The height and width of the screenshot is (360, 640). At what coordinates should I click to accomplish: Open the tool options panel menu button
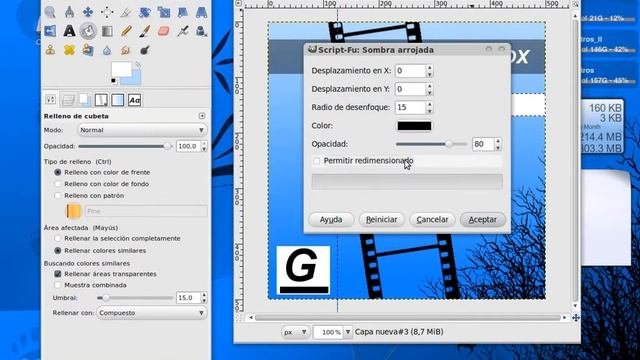pos(202,116)
